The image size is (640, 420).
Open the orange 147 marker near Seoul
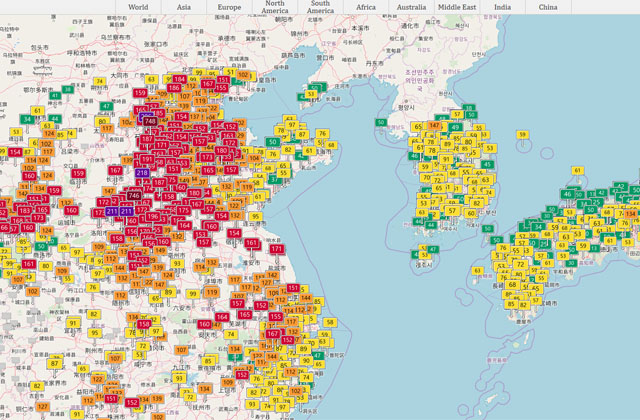click(x=435, y=126)
